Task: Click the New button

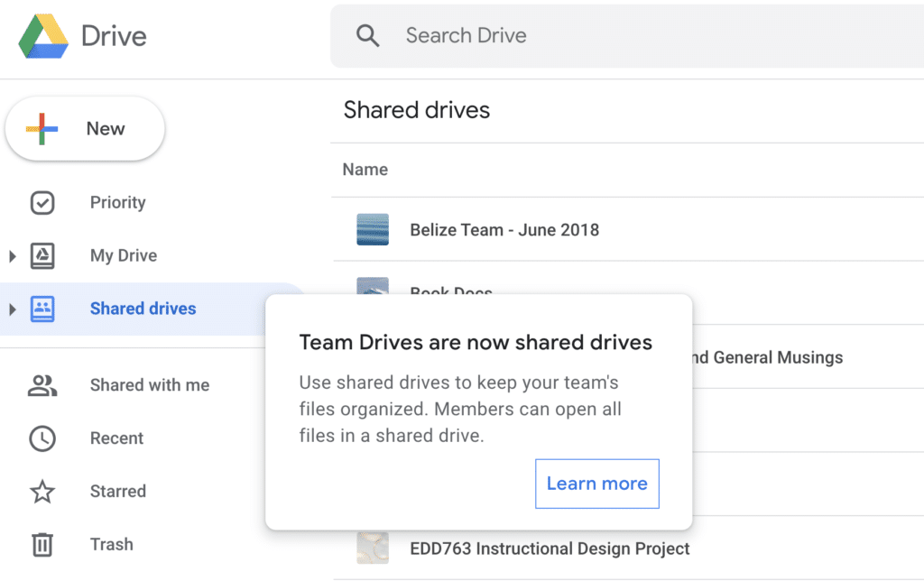Action: [x=85, y=128]
